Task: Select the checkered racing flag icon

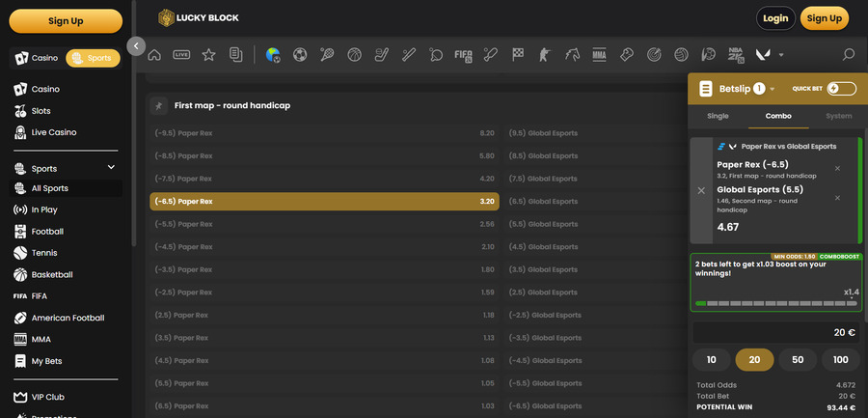Action: click(x=518, y=54)
